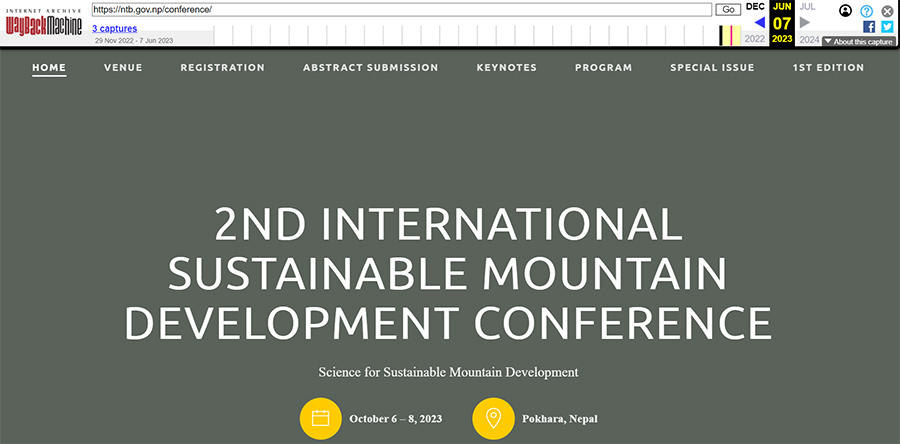Click the URL input field
900x444 pixels.
402,10
